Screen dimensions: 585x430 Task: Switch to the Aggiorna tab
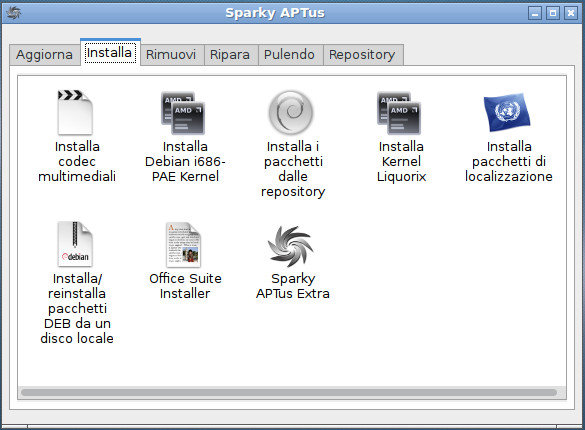pos(44,55)
